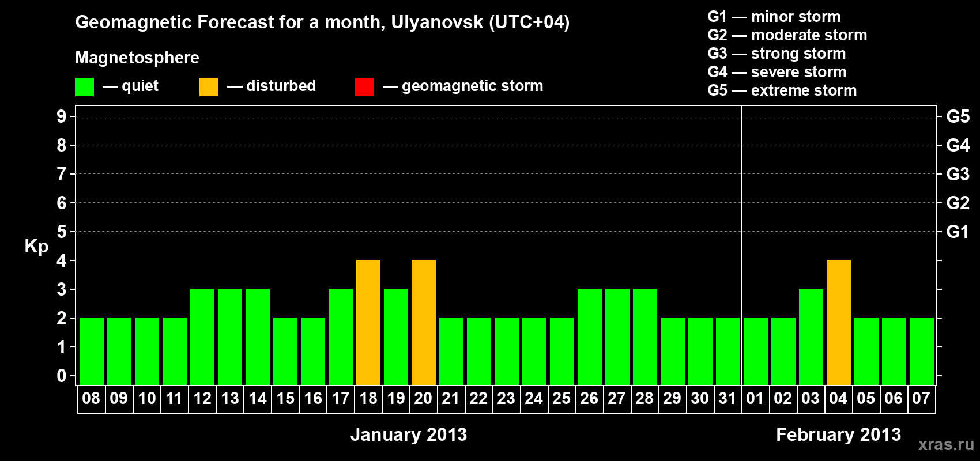Screen dimensions: 980x461
Task: Click the green bar for January 31
Action: 728,352
